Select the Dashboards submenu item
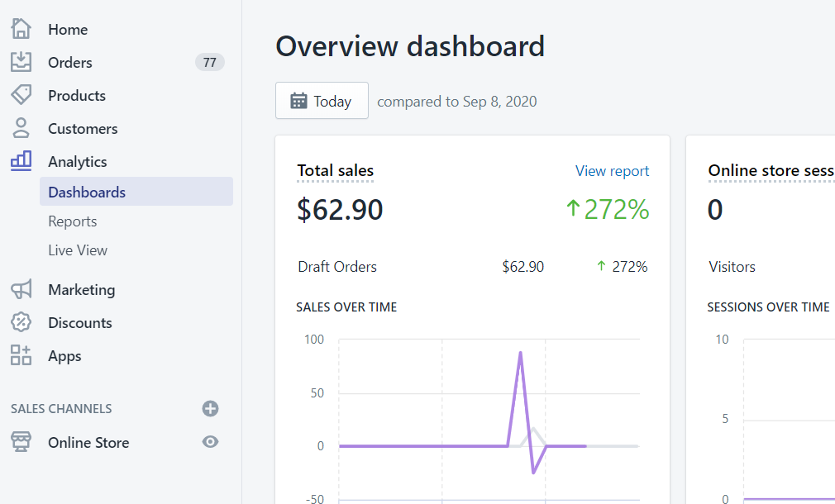Viewport: 835px width, 504px height. tap(136, 192)
